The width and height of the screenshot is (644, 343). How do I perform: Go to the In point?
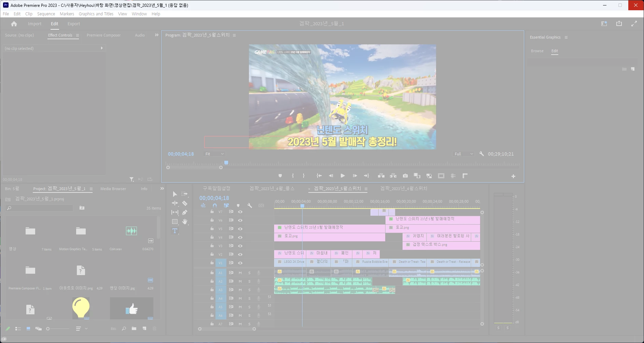pyautogui.click(x=319, y=176)
